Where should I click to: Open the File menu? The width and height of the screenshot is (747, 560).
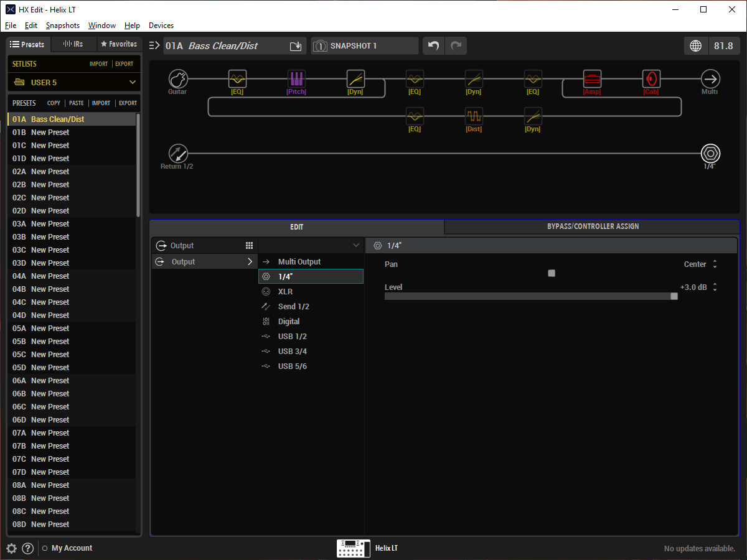11,26
